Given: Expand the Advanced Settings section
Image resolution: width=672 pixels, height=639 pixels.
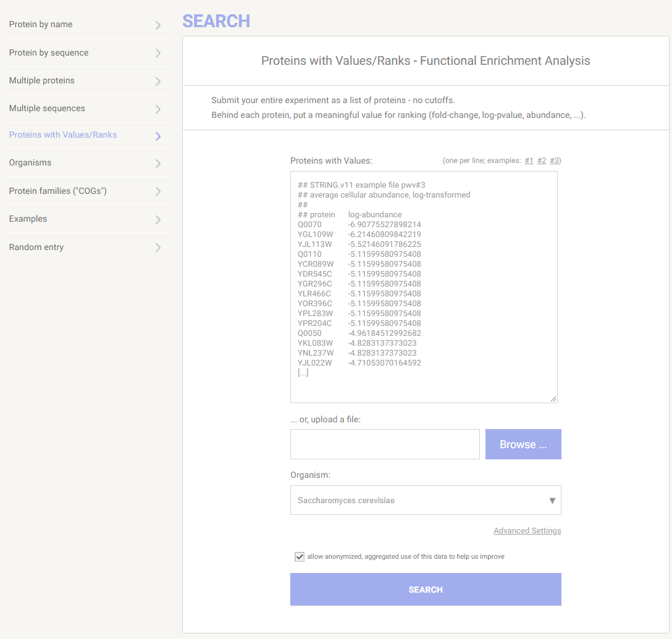Looking at the screenshot, I should (x=527, y=531).
